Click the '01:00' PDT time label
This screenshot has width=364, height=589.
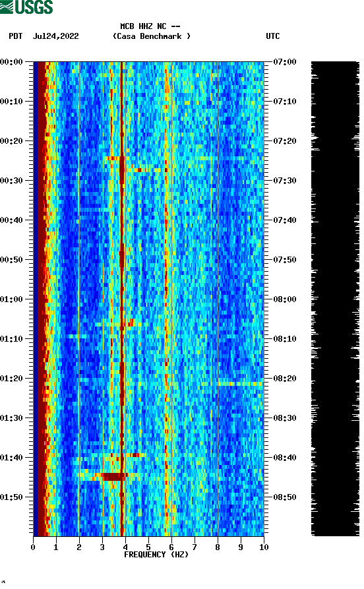pyautogui.click(x=11, y=299)
